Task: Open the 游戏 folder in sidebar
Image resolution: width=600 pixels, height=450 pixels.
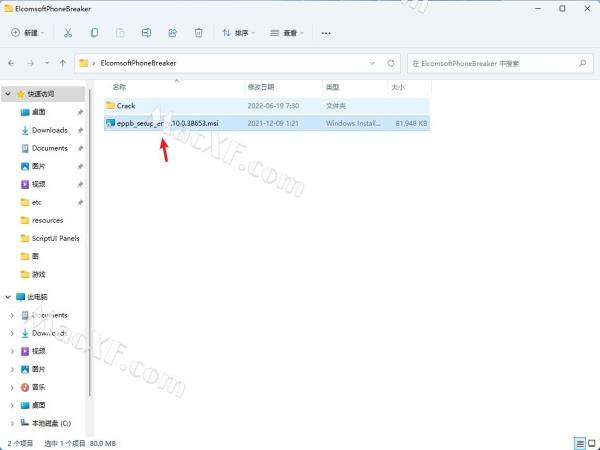Action: coord(38,274)
